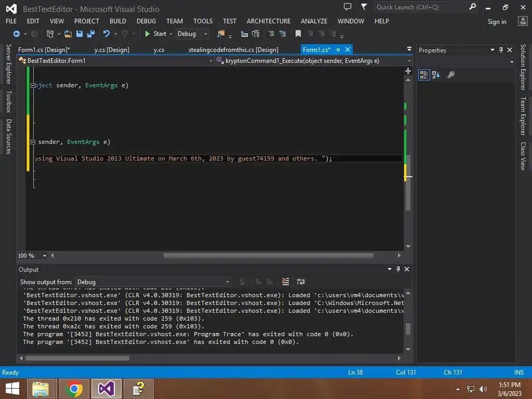Open the Find in Files icon

point(221,34)
